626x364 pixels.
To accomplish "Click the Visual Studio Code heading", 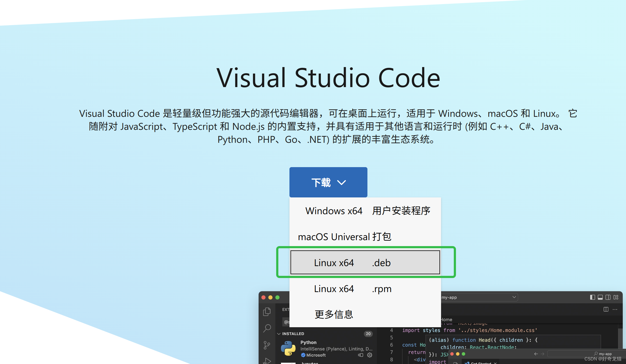I will pos(328,78).
